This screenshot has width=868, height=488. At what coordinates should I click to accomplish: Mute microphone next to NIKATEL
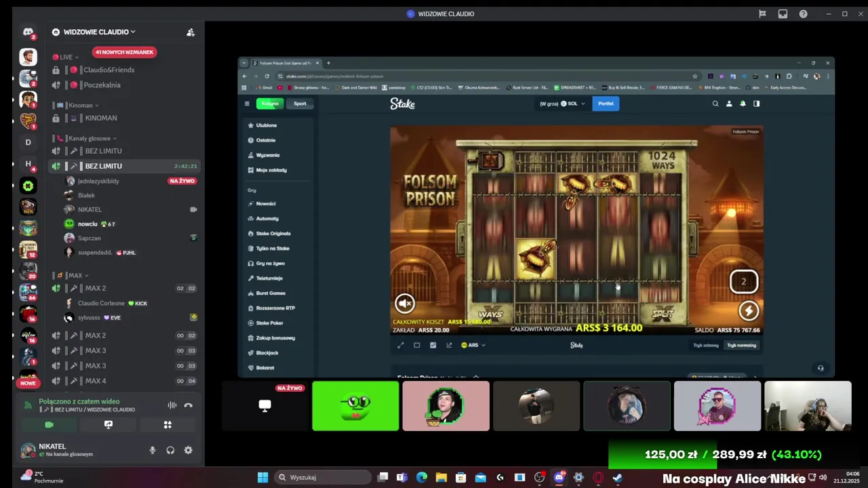(x=153, y=450)
